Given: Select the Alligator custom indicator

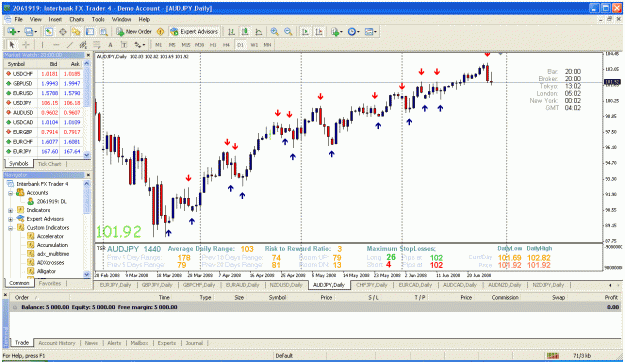Looking at the screenshot, I should click(x=46, y=271).
